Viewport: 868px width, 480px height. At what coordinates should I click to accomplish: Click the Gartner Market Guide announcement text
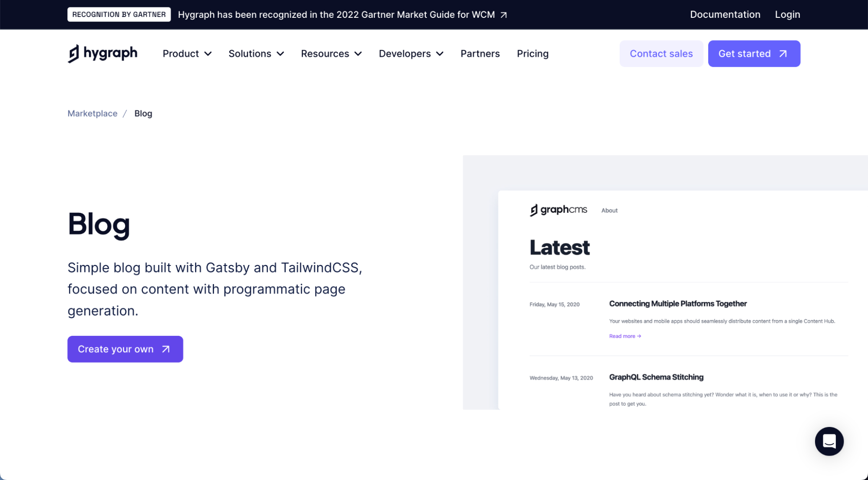click(336, 15)
